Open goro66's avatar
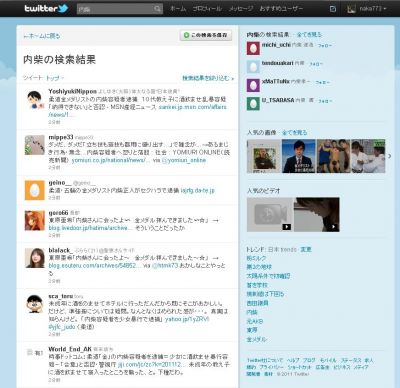 pos(35,220)
